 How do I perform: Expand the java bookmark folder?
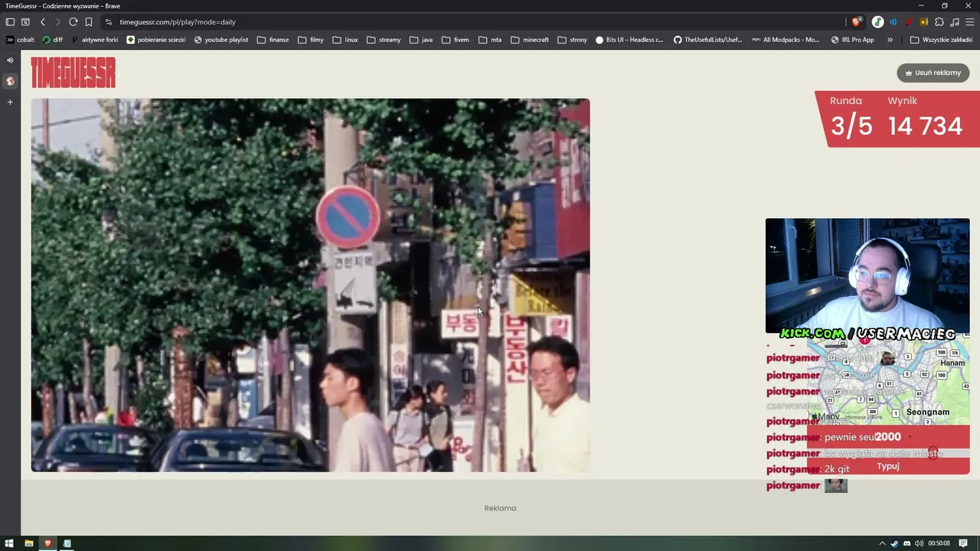coord(421,40)
